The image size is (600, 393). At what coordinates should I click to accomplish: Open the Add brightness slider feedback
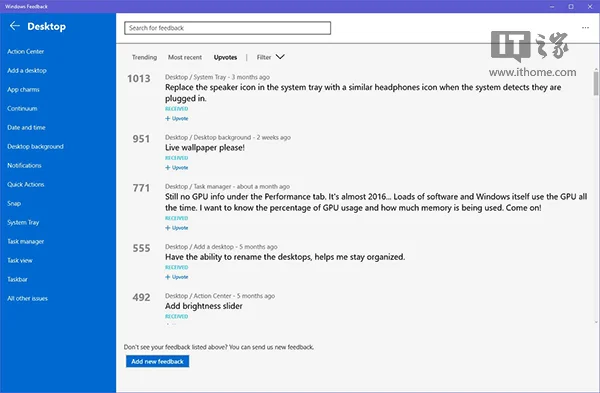pos(204,306)
